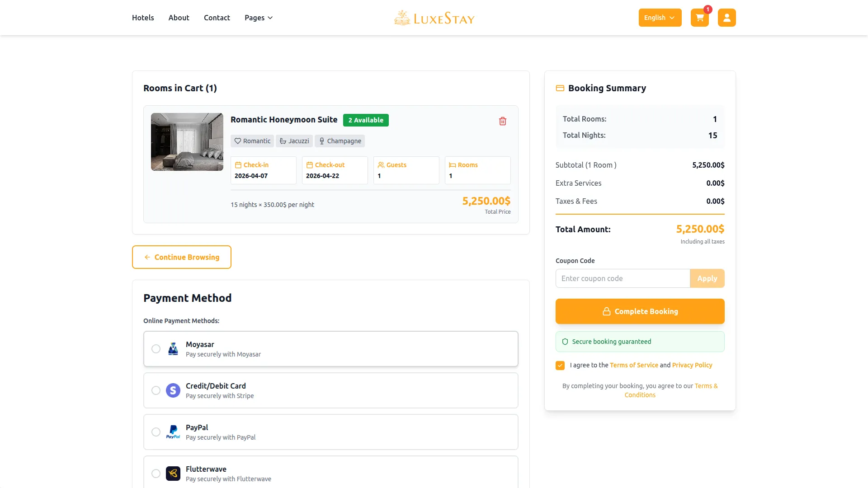Click the Moyasar payment logo
The image size is (868, 488).
pyautogui.click(x=173, y=349)
